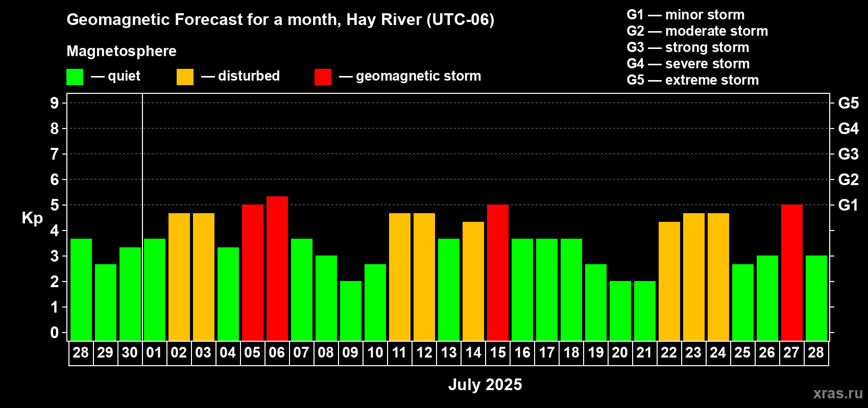
Task: Click the date label 13
Action: [x=448, y=353]
